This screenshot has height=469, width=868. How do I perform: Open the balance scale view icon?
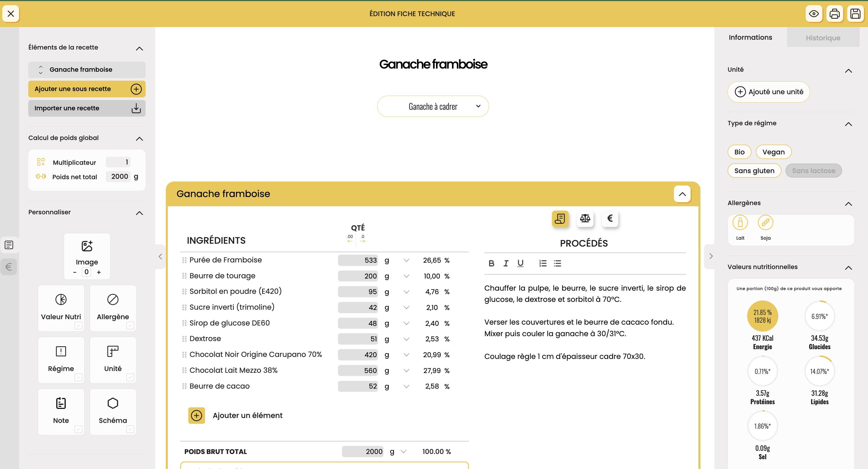[x=585, y=218]
